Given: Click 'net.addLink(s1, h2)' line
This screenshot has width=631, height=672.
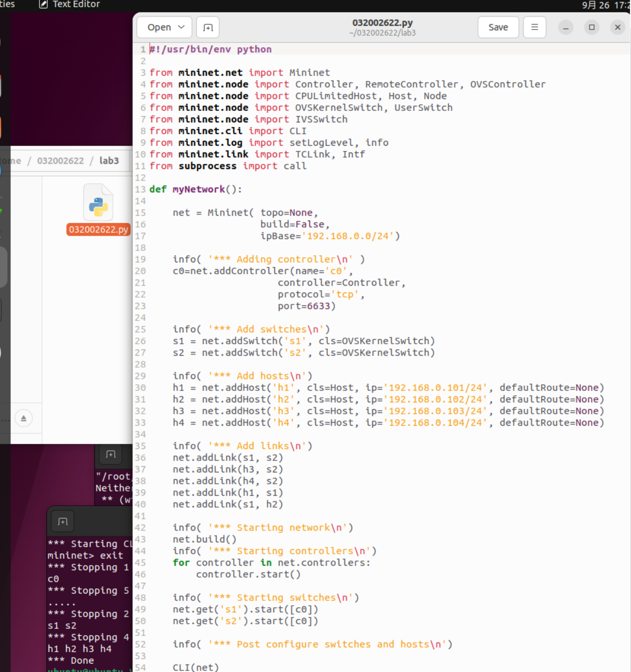Looking at the screenshot, I should tap(228, 505).
